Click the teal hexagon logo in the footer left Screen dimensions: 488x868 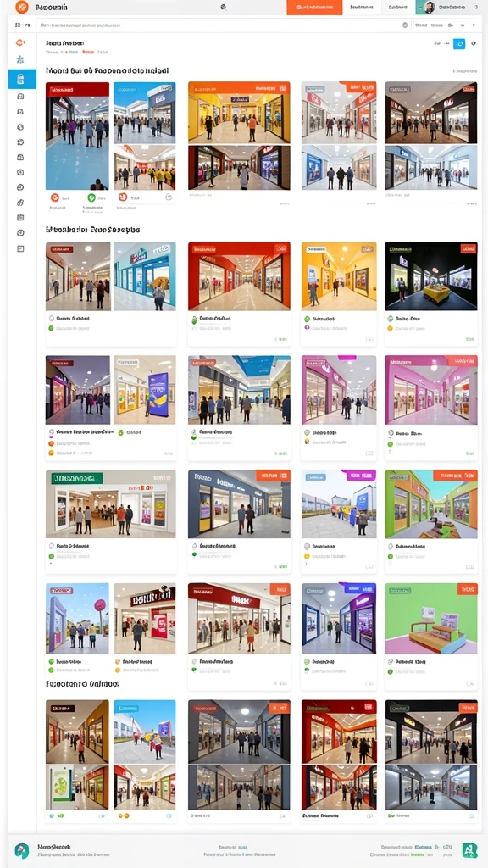click(x=21, y=849)
